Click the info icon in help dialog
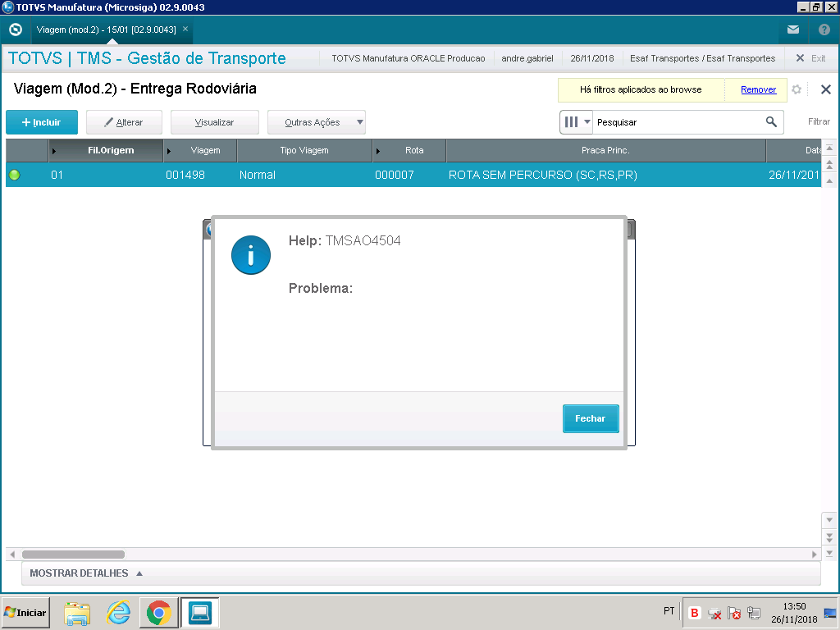840x630 pixels. tap(251, 255)
